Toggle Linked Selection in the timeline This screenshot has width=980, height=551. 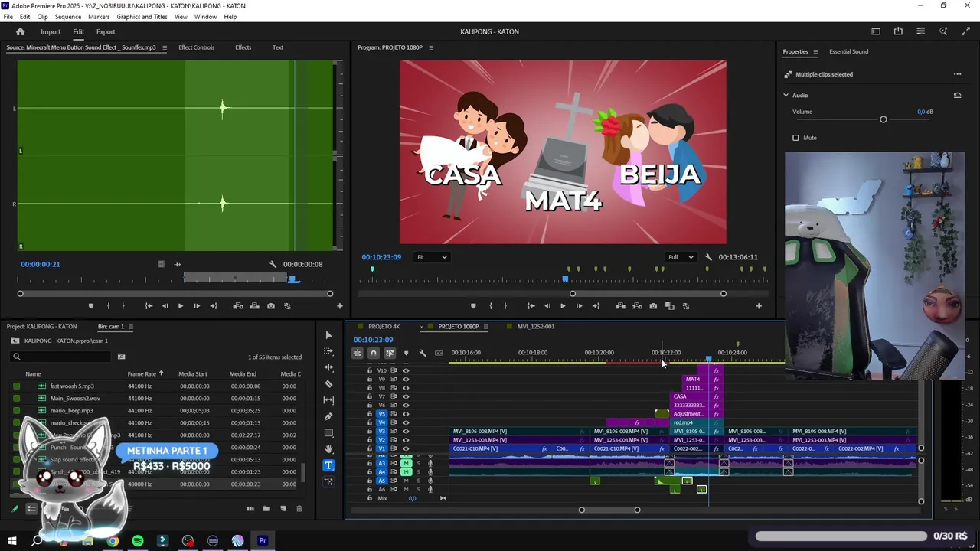tap(390, 353)
